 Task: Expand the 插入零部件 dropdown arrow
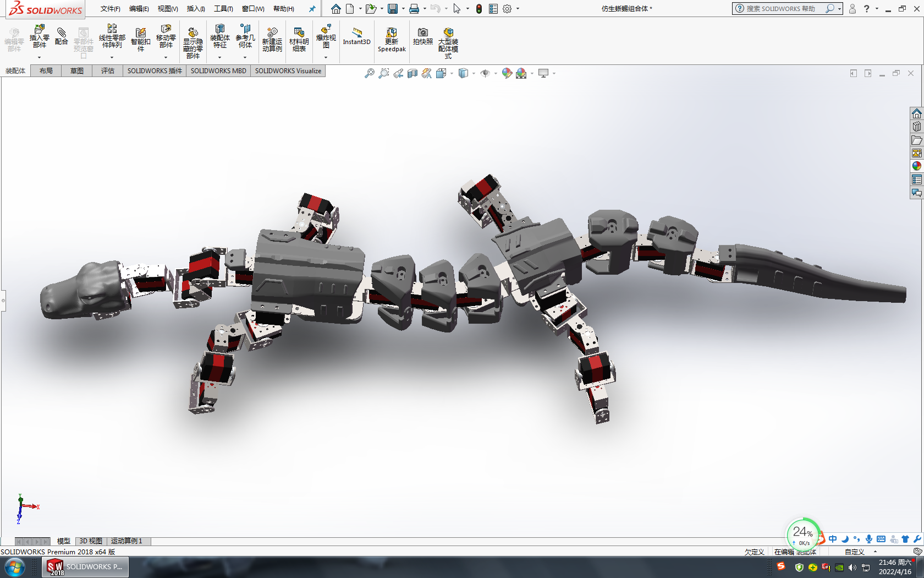(x=39, y=57)
